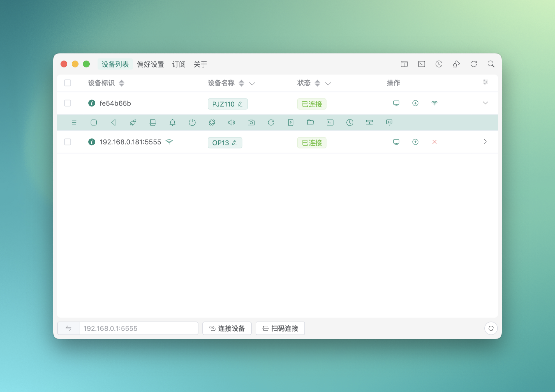Click the install APK upload icon
The width and height of the screenshot is (555, 392).
(291, 122)
